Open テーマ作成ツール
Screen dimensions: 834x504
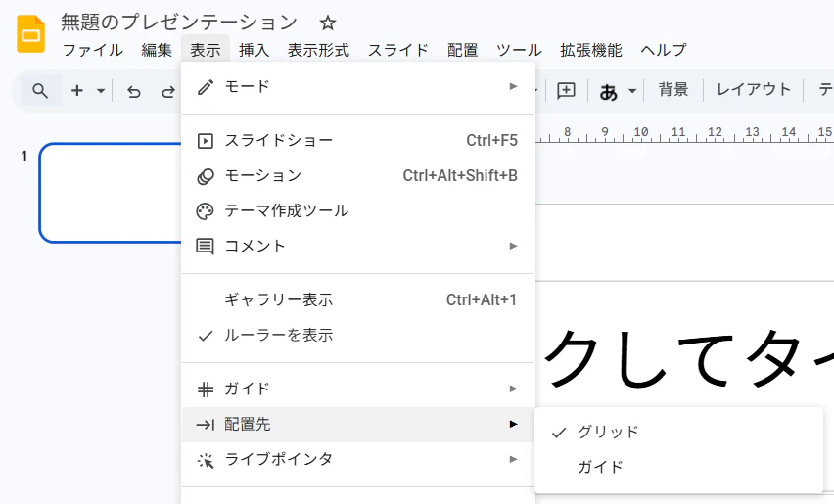358,210
